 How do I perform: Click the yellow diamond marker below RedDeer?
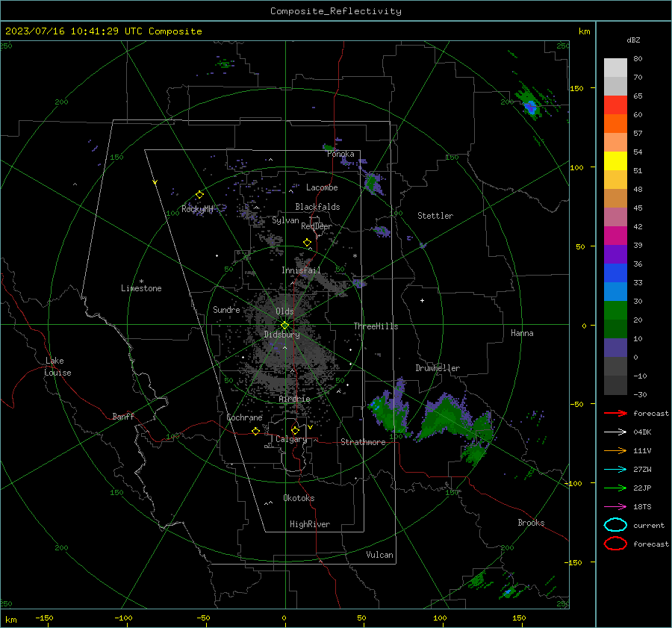click(308, 242)
